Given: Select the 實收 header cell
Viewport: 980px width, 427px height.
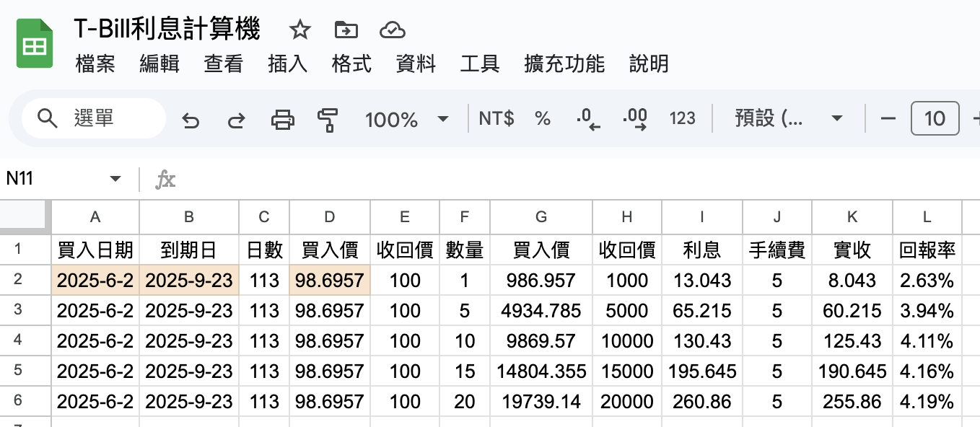Looking at the screenshot, I should coord(852,250).
